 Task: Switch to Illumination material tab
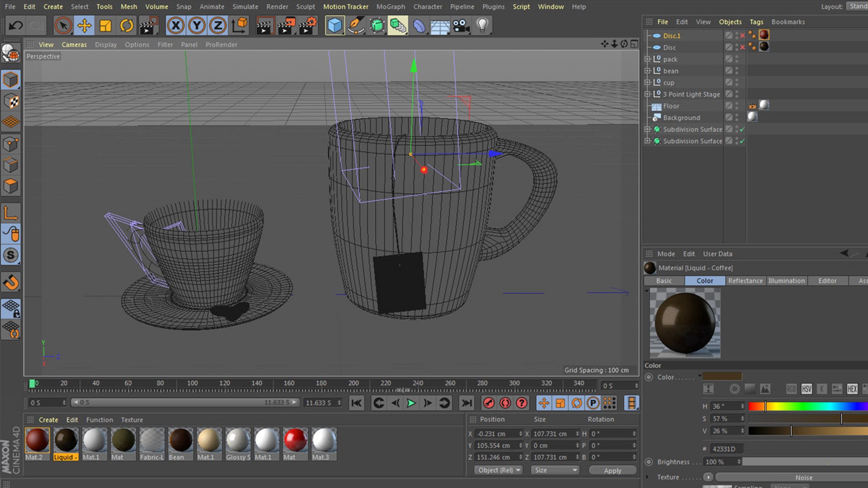coord(786,281)
